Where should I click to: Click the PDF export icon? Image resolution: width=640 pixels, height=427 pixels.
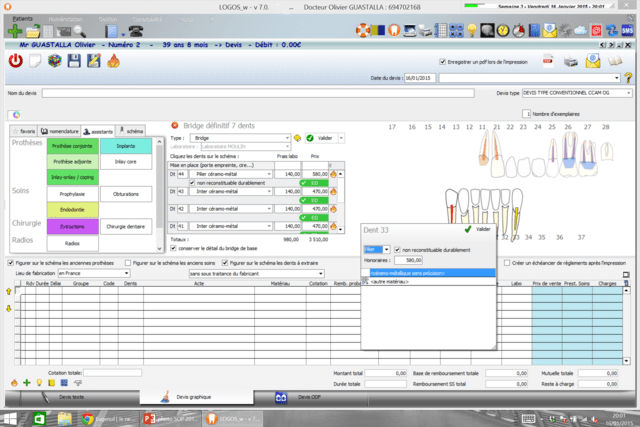pyautogui.click(x=547, y=61)
